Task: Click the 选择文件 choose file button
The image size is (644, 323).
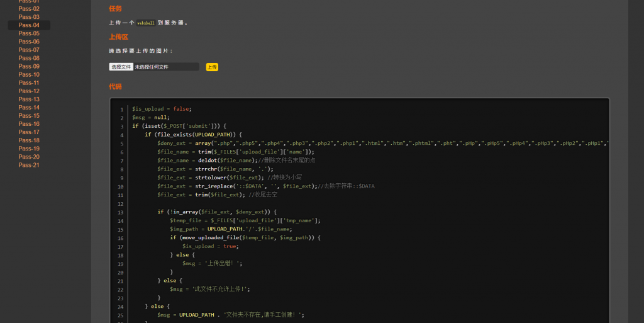Action: [121, 67]
